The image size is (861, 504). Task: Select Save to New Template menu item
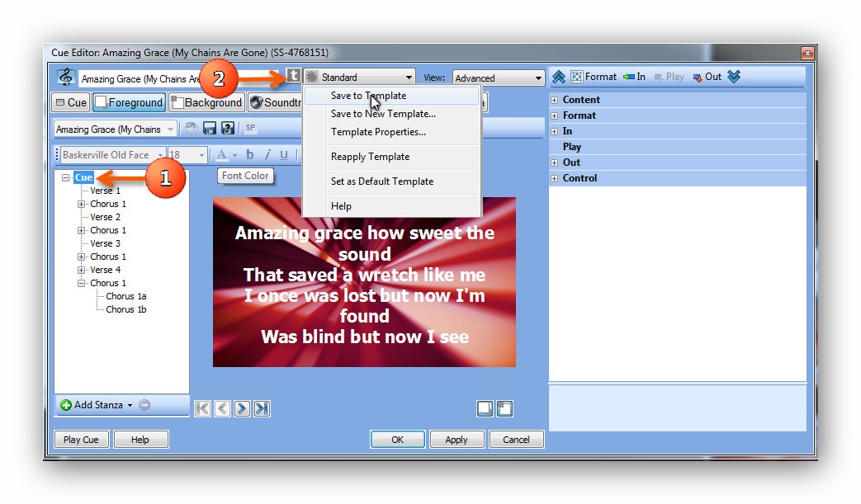(391, 114)
